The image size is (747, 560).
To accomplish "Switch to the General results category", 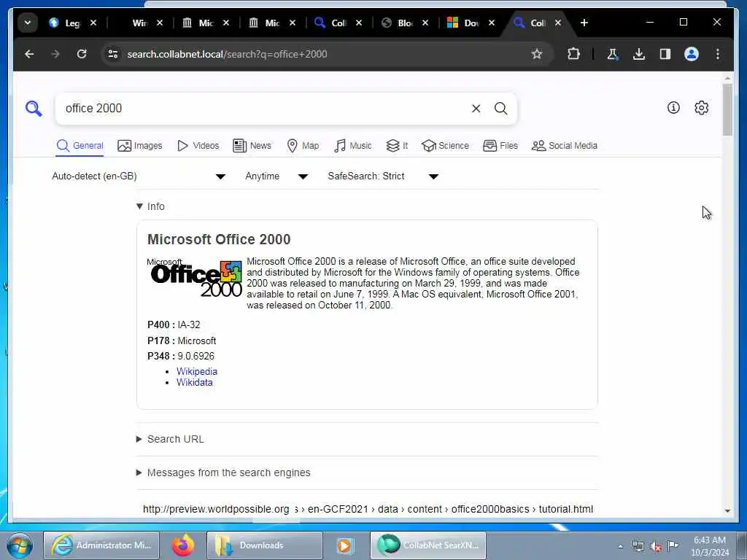I will pyautogui.click(x=80, y=146).
